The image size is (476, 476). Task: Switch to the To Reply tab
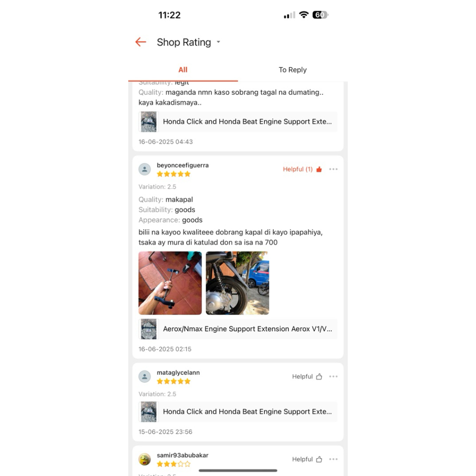click(x=293, y=70)
